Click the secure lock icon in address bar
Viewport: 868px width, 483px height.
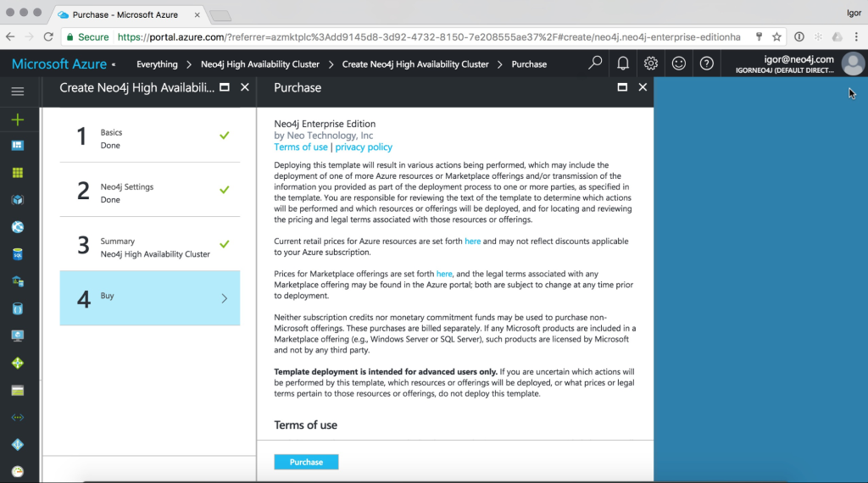tap(70, 37)
